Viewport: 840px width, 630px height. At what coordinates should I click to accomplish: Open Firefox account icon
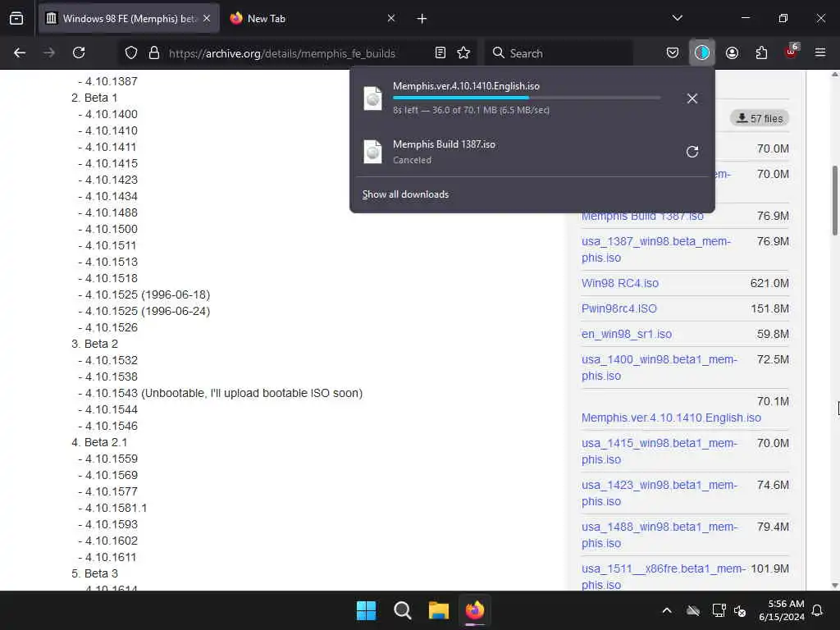[732, 52]
